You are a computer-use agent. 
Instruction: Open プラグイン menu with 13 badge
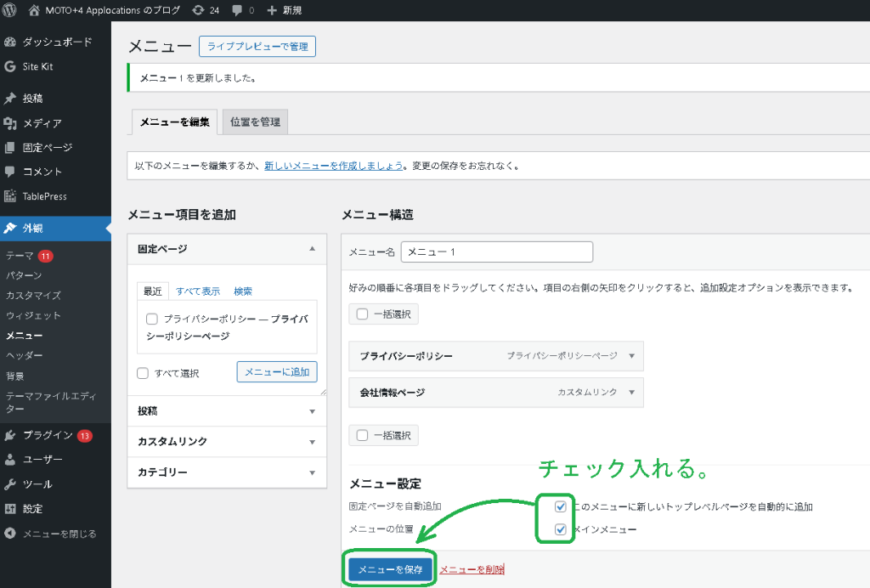pyautogui.click(x=48, y=435)
